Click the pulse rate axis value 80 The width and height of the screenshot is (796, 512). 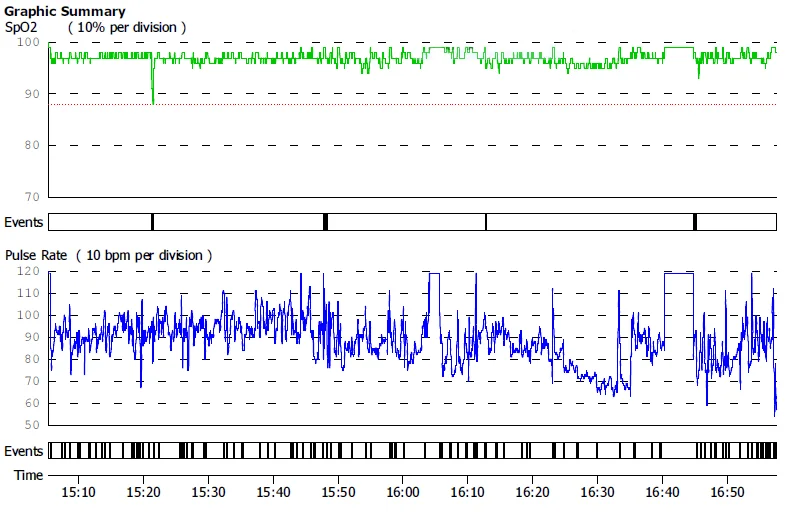click(31, 359)
